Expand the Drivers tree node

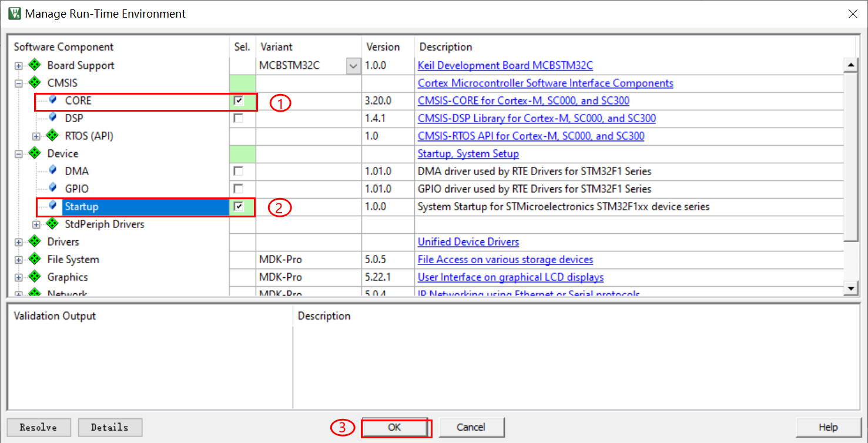pyautogui.click(x=19, y=242)
